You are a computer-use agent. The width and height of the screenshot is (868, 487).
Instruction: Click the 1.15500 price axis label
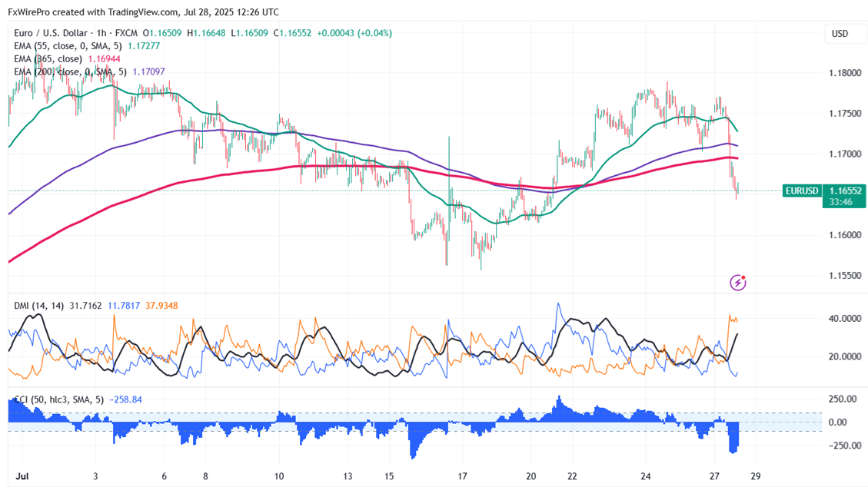point(845,275)
